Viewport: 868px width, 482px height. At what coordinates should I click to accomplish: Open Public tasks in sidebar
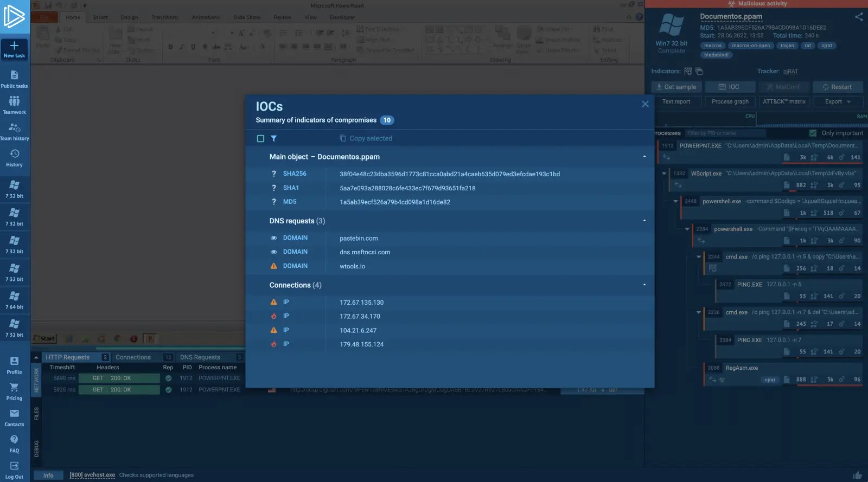(15, 79)
